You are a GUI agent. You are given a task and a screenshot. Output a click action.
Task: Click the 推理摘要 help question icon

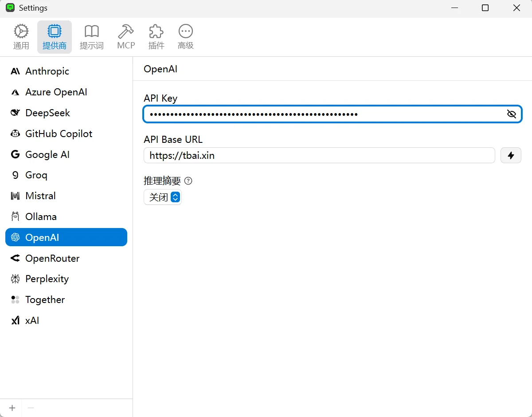coord(188,181)
